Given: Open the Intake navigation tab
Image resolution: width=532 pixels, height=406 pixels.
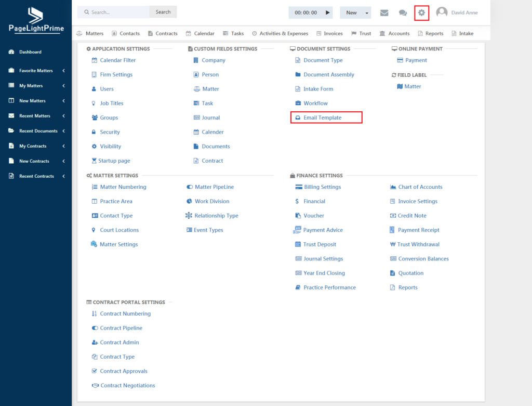Looking at the screenshot, I should (x=462, y=34).
